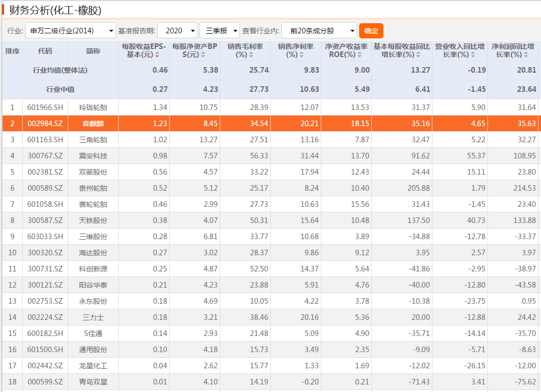Select stock code 300587.SZ
This screenshot has width=541, height=392.
click(x=45, y=220)
